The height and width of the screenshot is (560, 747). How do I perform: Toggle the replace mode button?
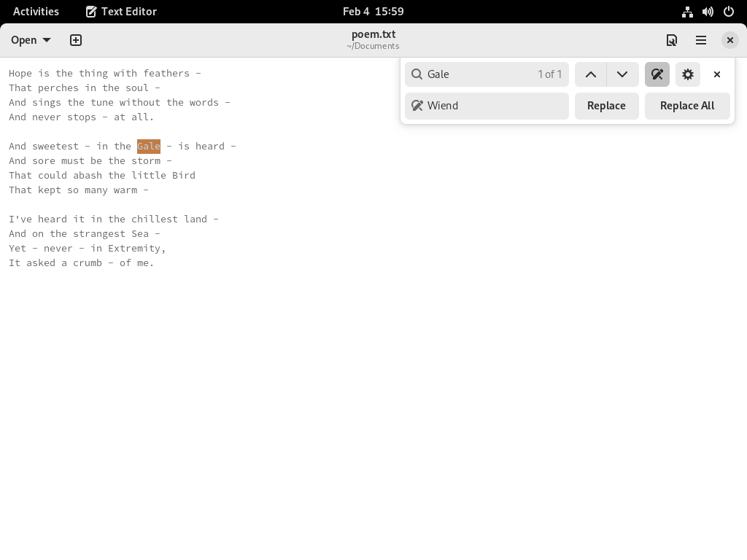pyautogui.click(x=657, y=74)
